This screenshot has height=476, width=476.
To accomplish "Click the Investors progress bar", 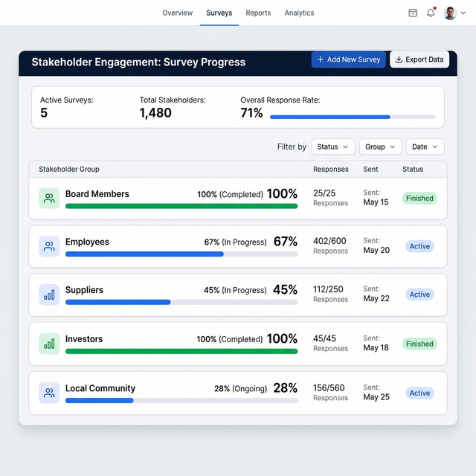I will click(x=181, y=351).
